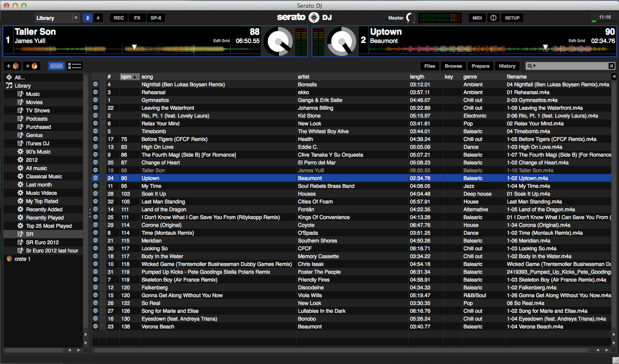Click the iTunes icon on the Uptown row
619x364 pixels.
[96, 178]
